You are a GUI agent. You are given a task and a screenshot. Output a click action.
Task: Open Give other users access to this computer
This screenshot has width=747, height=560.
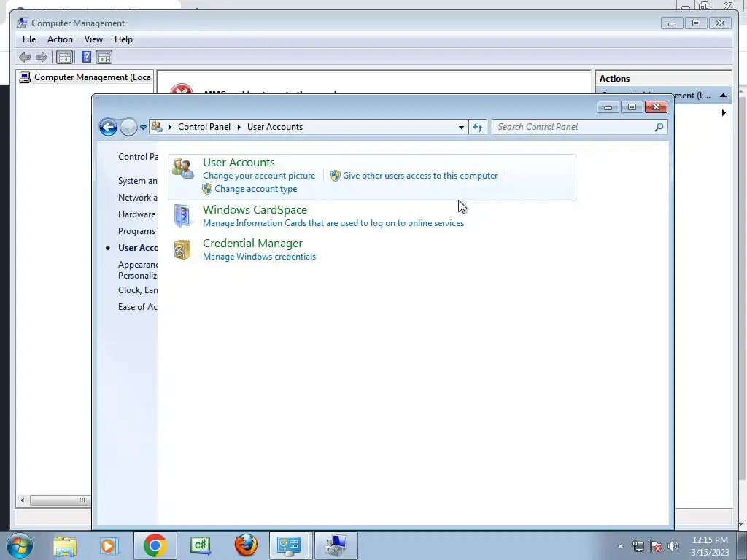420,176
